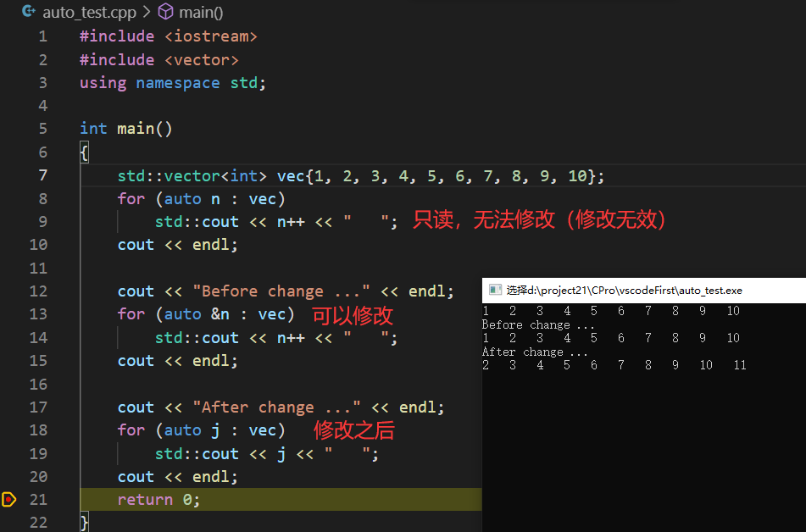
Task: Click the red annotation '可以修改'
Action: click(353, 315)
